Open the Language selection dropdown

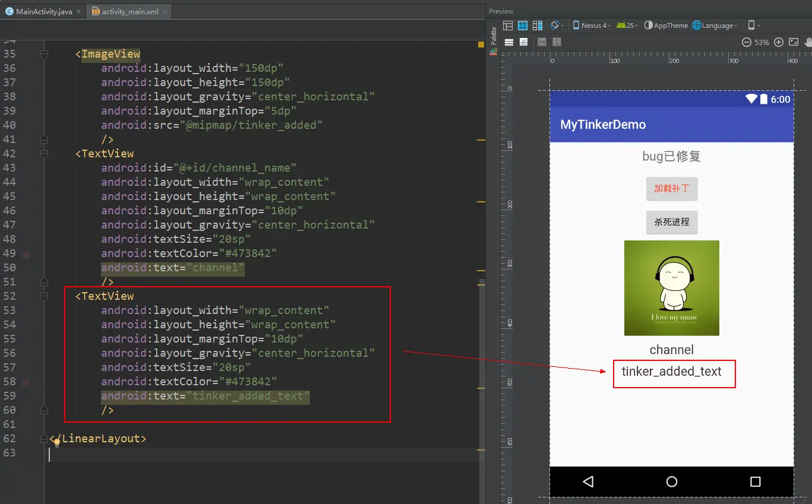point(715,26)
